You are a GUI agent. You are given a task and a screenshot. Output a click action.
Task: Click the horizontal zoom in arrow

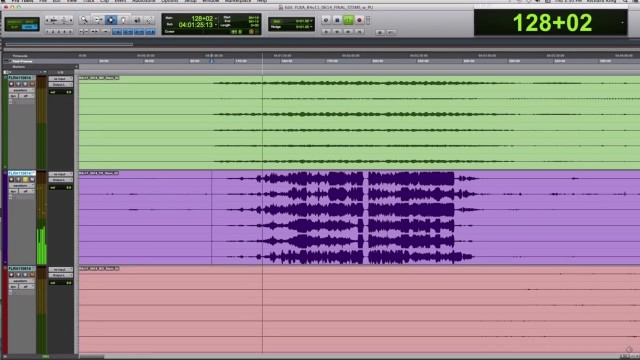pos(71,20)
